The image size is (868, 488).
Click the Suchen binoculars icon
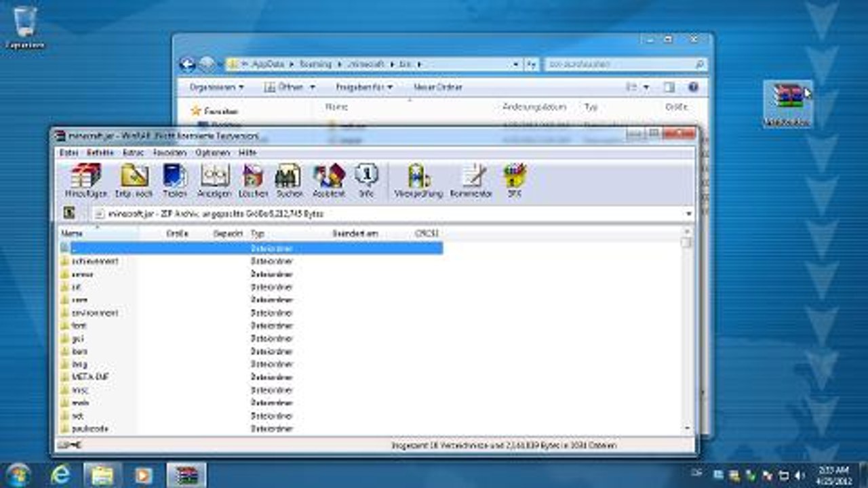point(289,180)
